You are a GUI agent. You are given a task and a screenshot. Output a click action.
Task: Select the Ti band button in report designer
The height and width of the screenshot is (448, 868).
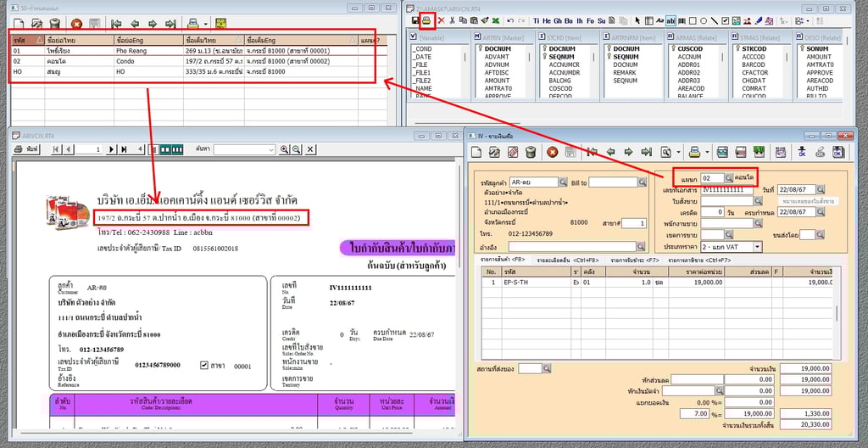(537, 21)
